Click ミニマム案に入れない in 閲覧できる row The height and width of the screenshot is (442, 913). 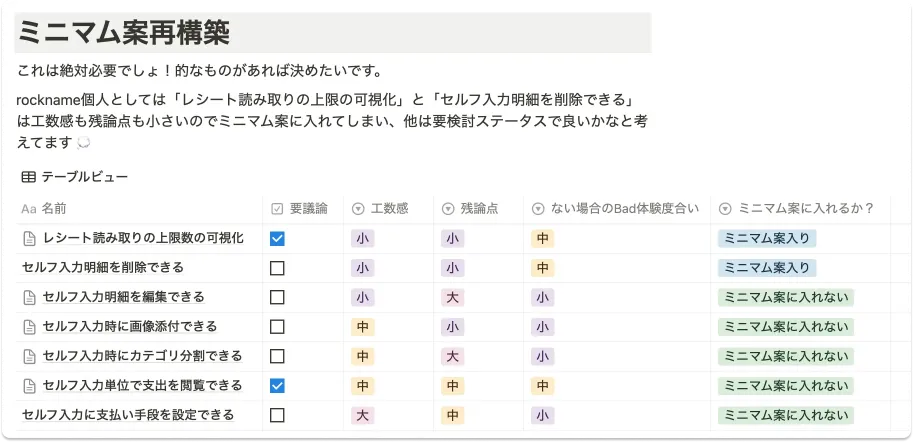point(786,386)
